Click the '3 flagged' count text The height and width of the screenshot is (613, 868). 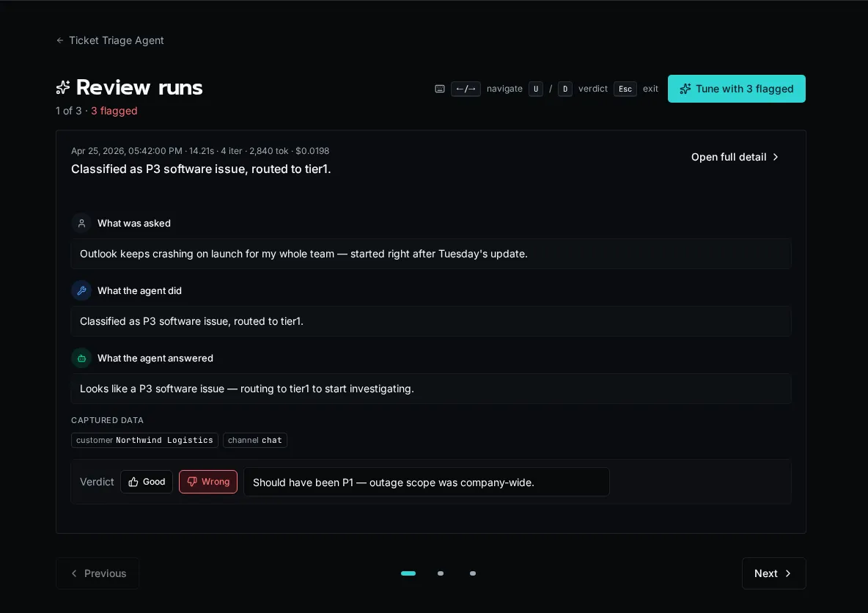pyautogui.click(x=114, y=111)
